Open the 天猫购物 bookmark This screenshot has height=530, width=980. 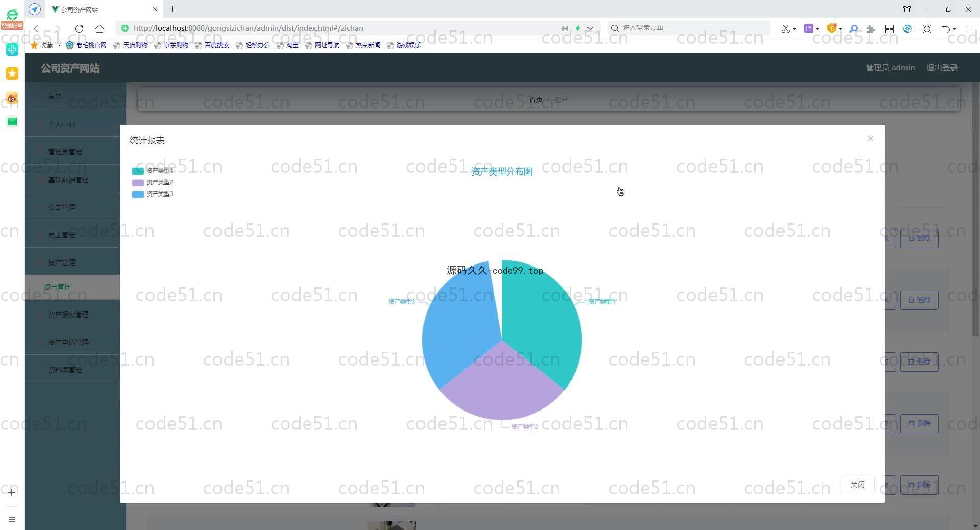[x=130, y=45]
